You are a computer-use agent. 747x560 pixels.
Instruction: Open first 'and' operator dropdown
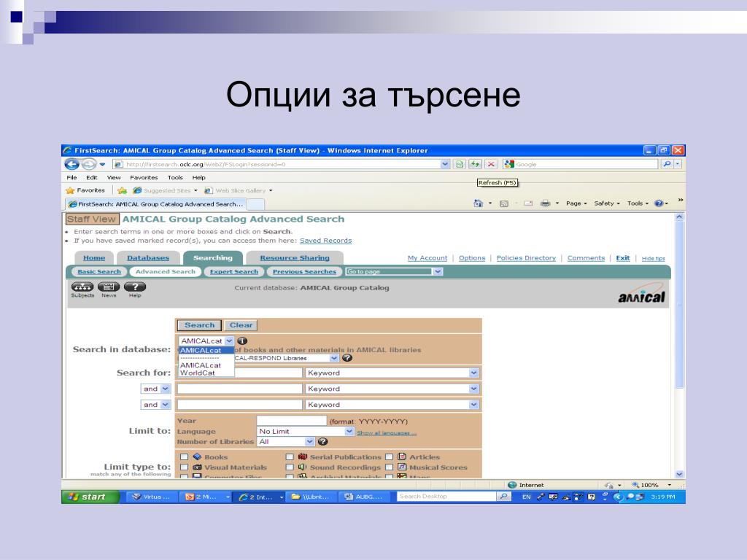[x=155, y=389]
